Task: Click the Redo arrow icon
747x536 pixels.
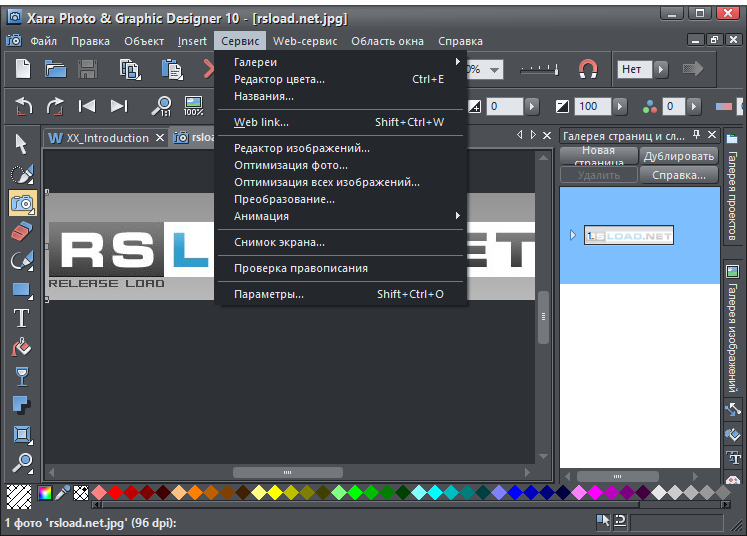Action: (x=55, y=106)
